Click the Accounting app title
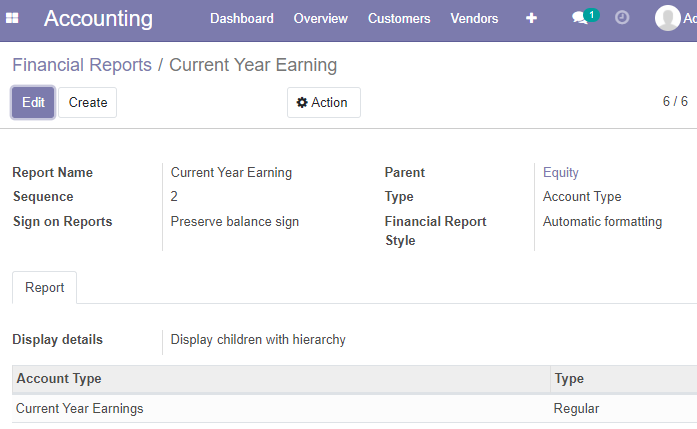697x429 pixels. [98, 19]
